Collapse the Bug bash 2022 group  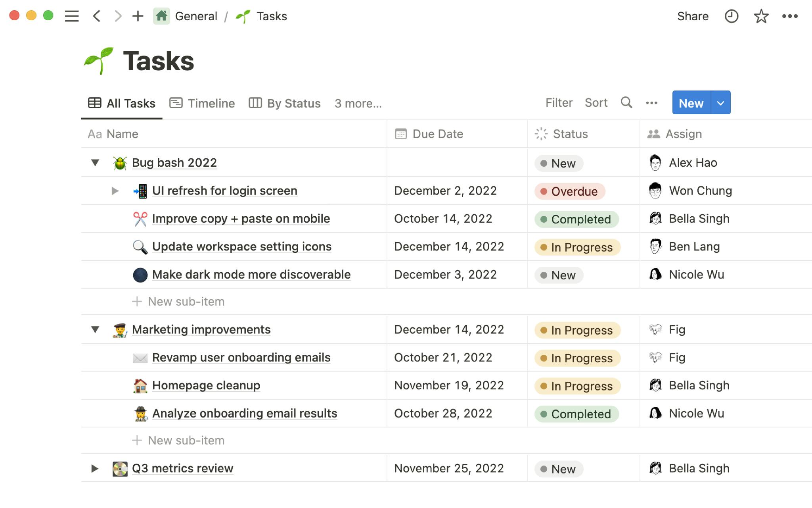(x=95, y=162)
